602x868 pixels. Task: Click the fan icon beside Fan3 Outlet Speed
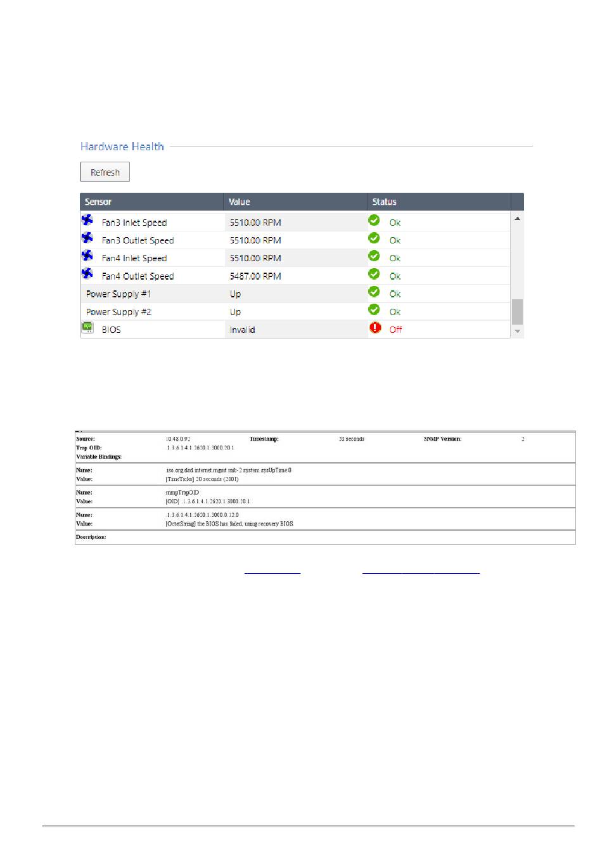87,238
